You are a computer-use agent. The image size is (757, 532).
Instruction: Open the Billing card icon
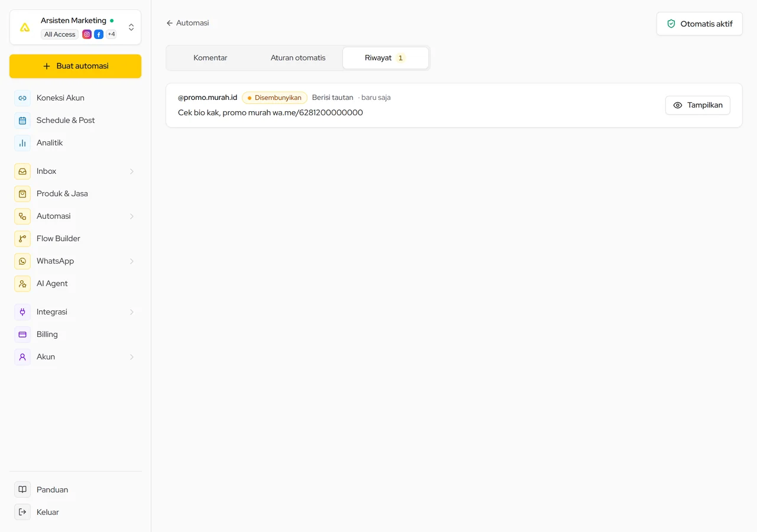point(22,335)
